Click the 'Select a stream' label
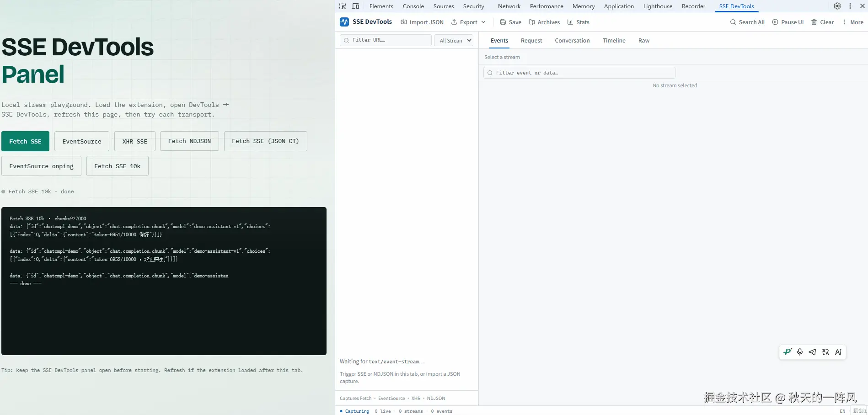Screen dimensions: 868x415 [x=502, y=57]
